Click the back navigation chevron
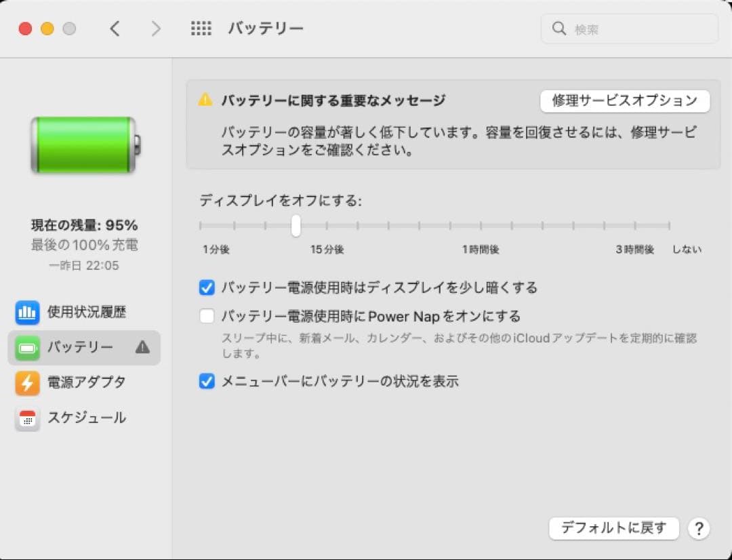Screen dimensions: 732x560 (x=115, y=28)
